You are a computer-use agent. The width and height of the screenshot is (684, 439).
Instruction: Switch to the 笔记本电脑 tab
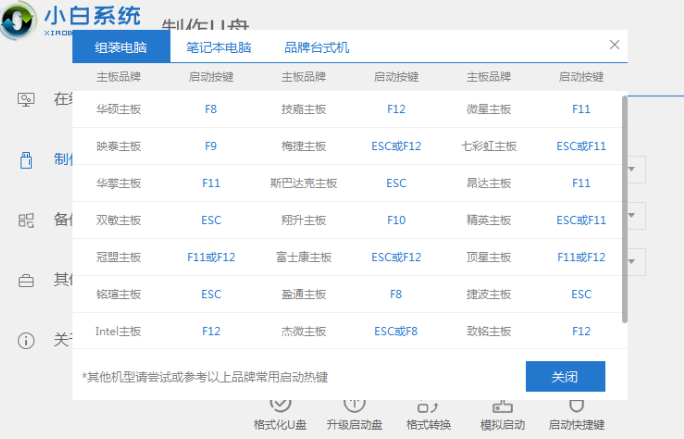(218, 47)
